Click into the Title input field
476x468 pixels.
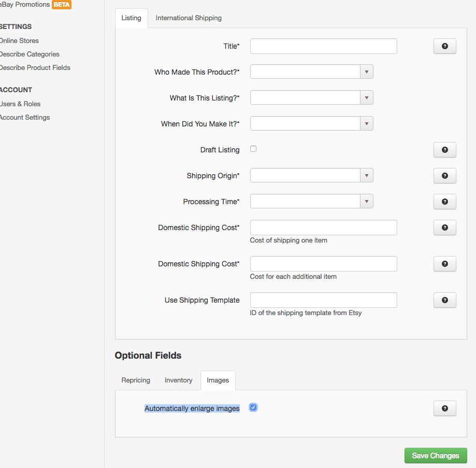pos(324,46)
